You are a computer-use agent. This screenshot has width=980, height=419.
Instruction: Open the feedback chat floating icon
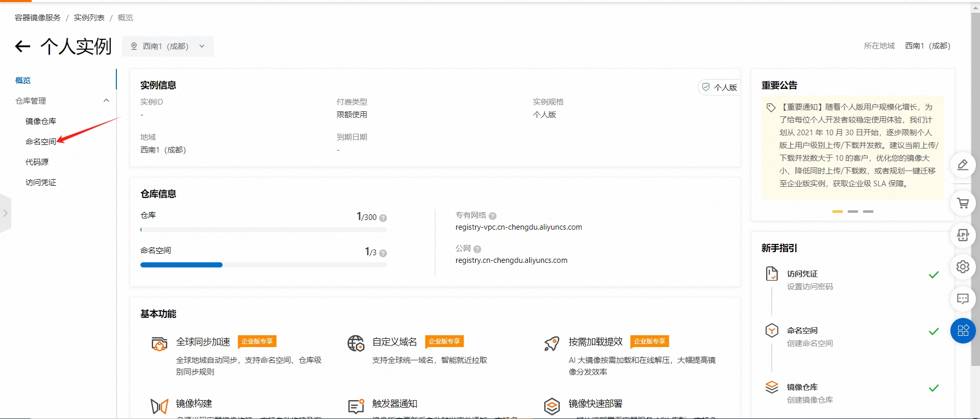(963, 299)
